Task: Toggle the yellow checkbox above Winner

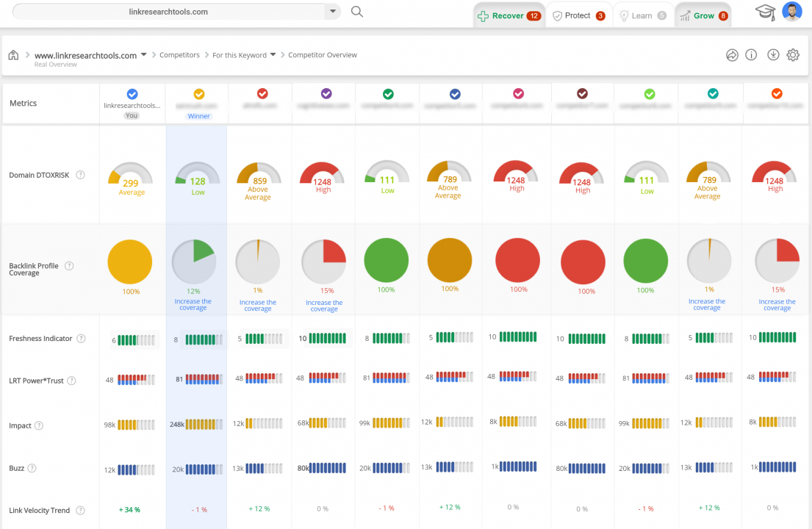Action: 199,94
